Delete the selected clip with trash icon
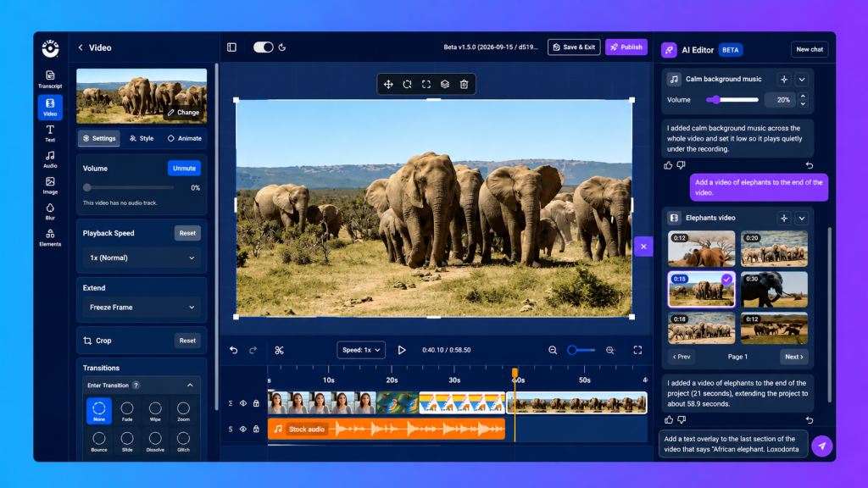The width and height of the screenshot is (868, 488). pos(464,84)
